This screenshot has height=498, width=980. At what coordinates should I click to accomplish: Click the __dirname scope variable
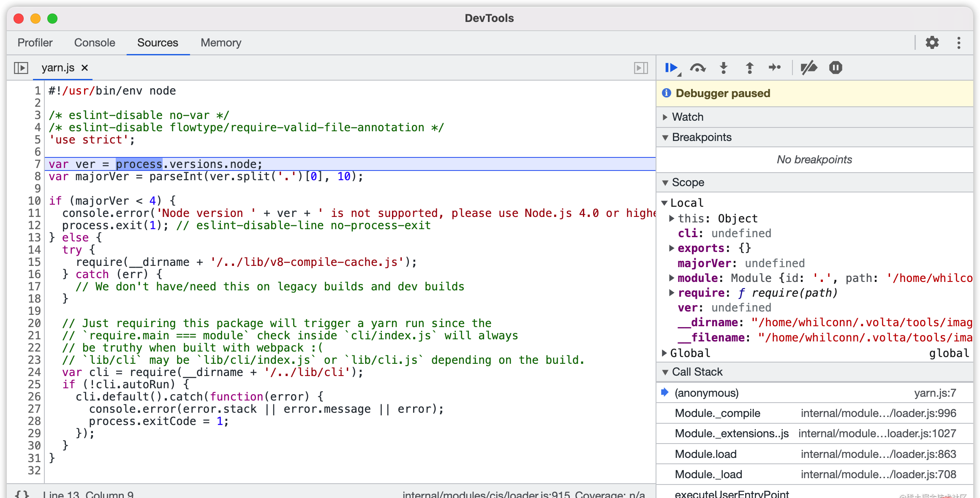[x=825, y=322]
